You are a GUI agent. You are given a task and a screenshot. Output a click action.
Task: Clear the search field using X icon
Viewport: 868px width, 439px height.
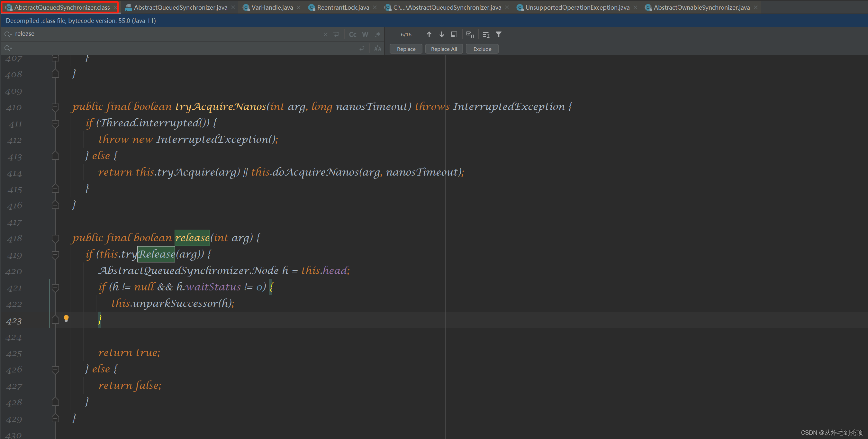click(x=325, y=34)
